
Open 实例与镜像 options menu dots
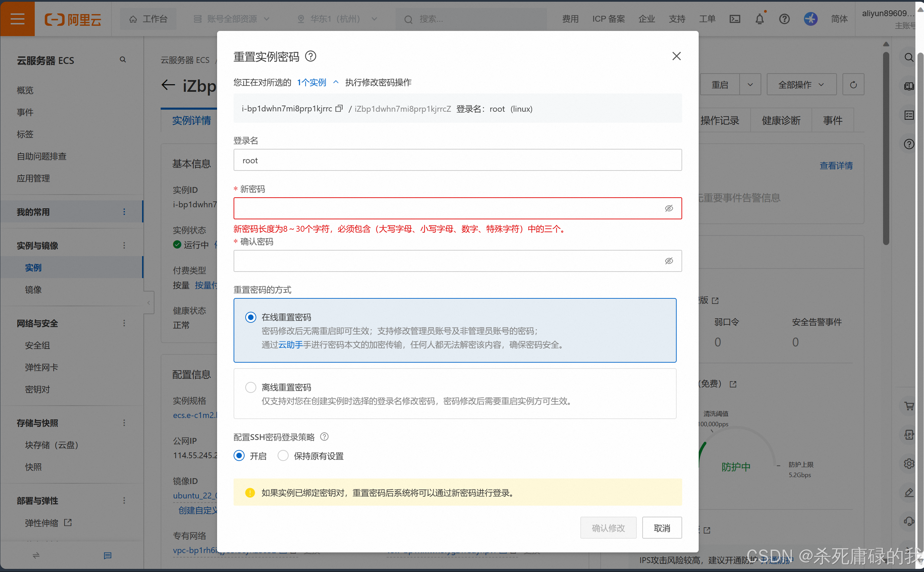[124, 245]
